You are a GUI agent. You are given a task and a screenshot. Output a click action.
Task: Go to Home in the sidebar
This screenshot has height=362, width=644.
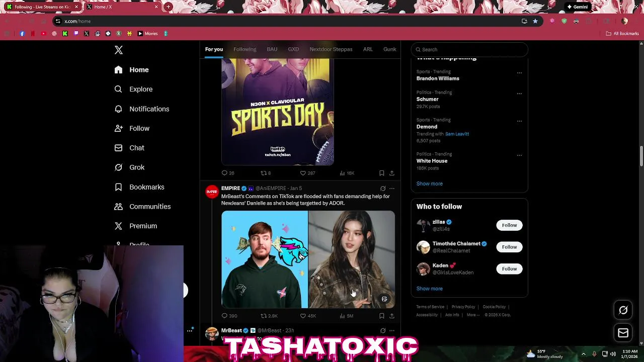(x=132, y=70)
